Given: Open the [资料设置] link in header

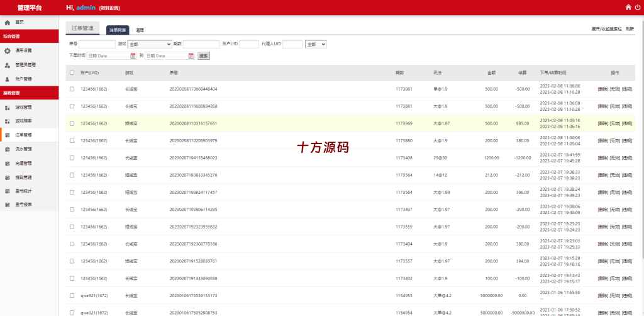Looking at the screenshot, I should pyautogui.click(x=109, y=8).
